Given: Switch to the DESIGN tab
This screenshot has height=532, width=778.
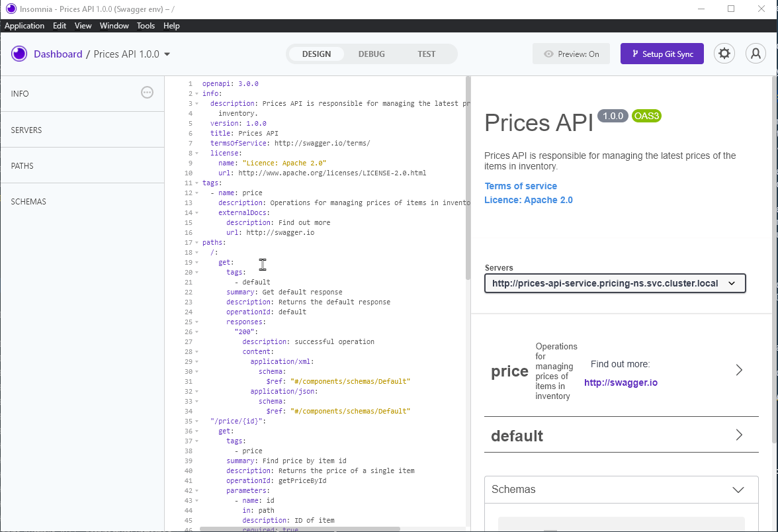Looking at the screenshot, I should (x=316, y=54).
